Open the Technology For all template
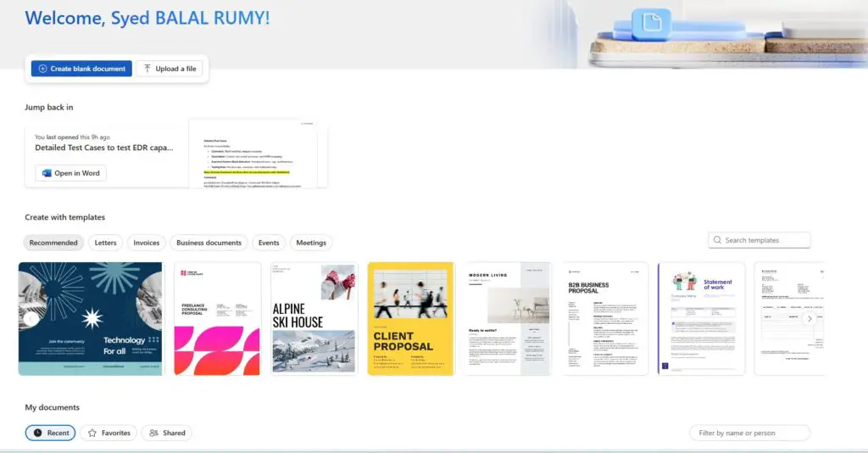The image size is (868, 453). point(90,318)
